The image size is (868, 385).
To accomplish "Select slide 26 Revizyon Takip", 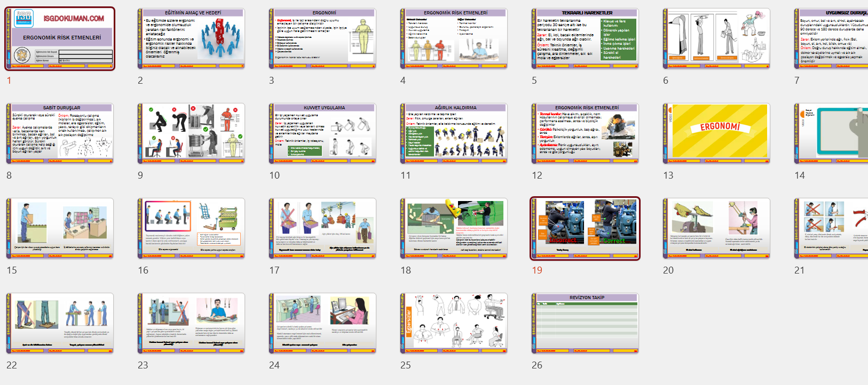I will pos(585,323).
